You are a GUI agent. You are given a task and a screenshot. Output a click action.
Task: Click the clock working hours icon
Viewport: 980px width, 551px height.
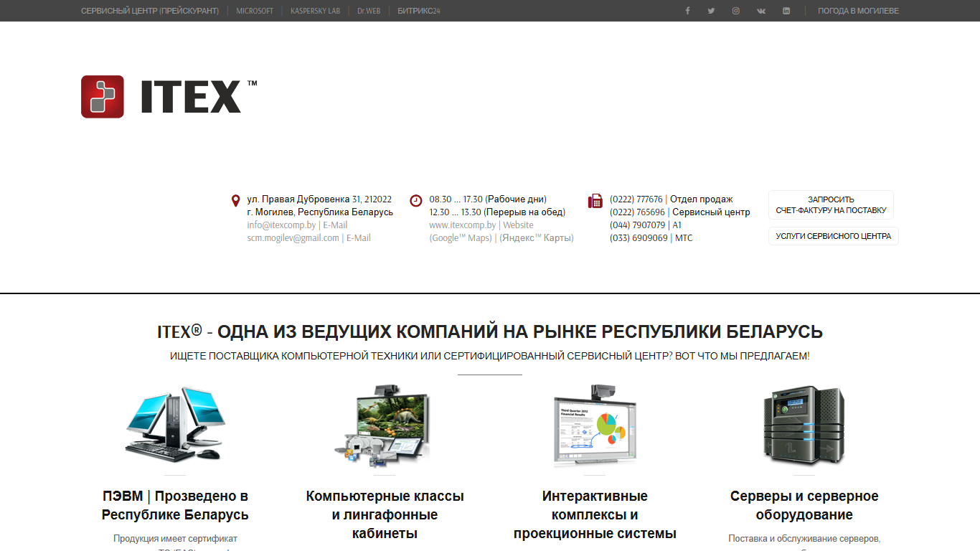[x=416, y=201]
